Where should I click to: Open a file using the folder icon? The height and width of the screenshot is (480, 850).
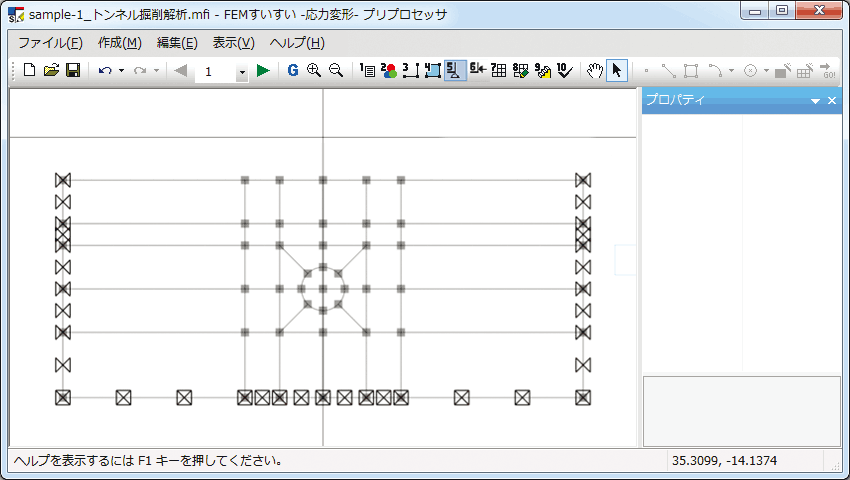click(x=51, y=71)
